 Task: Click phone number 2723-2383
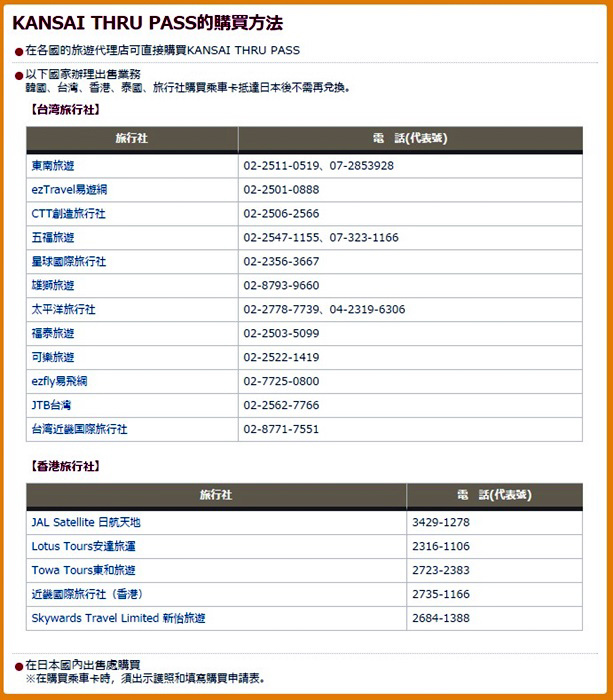coord(441,570)
